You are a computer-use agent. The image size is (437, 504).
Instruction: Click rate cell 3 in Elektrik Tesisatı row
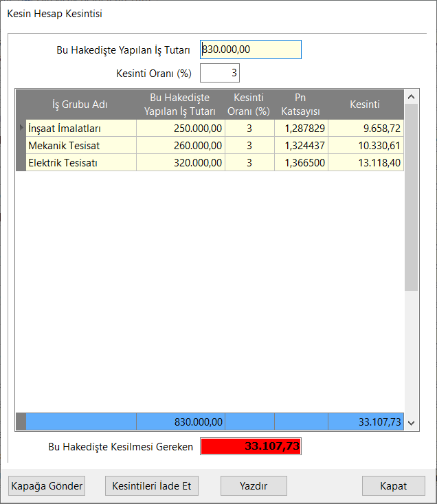pyautogui.click(x=250, y=162)
